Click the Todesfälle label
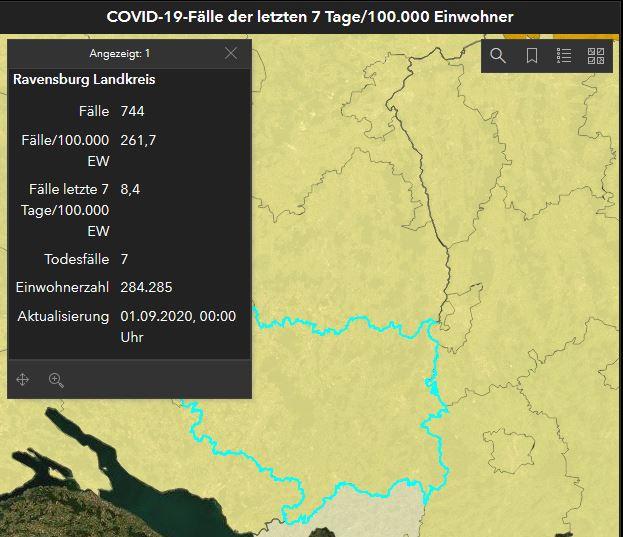Viewport: 623px width, 537px height. 76,259
